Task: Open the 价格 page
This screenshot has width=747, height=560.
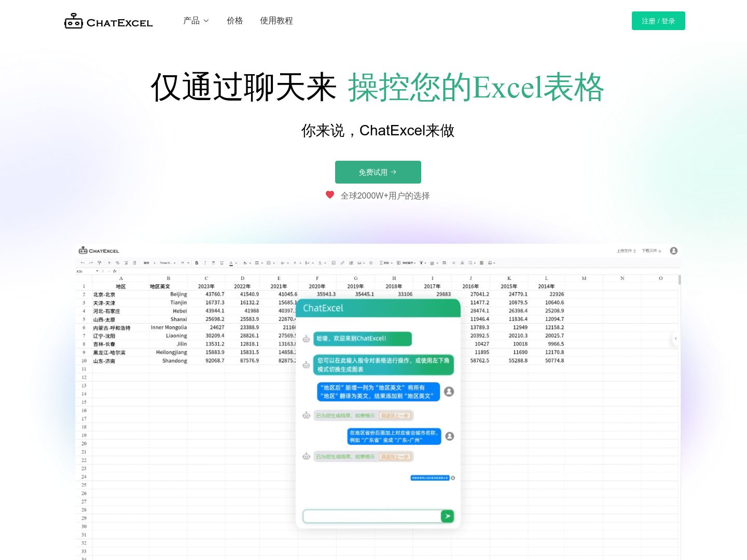Action: 234,21
